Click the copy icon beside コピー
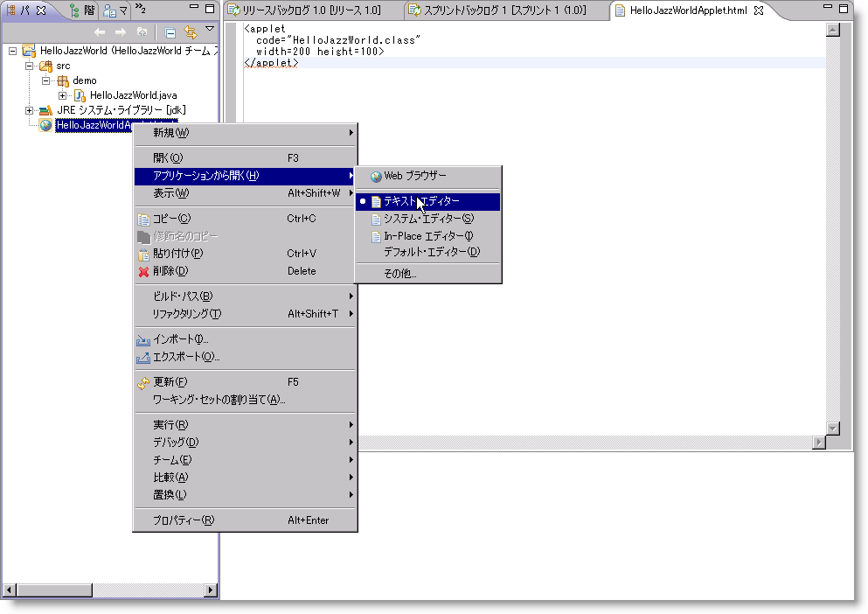 pos(143,220)
